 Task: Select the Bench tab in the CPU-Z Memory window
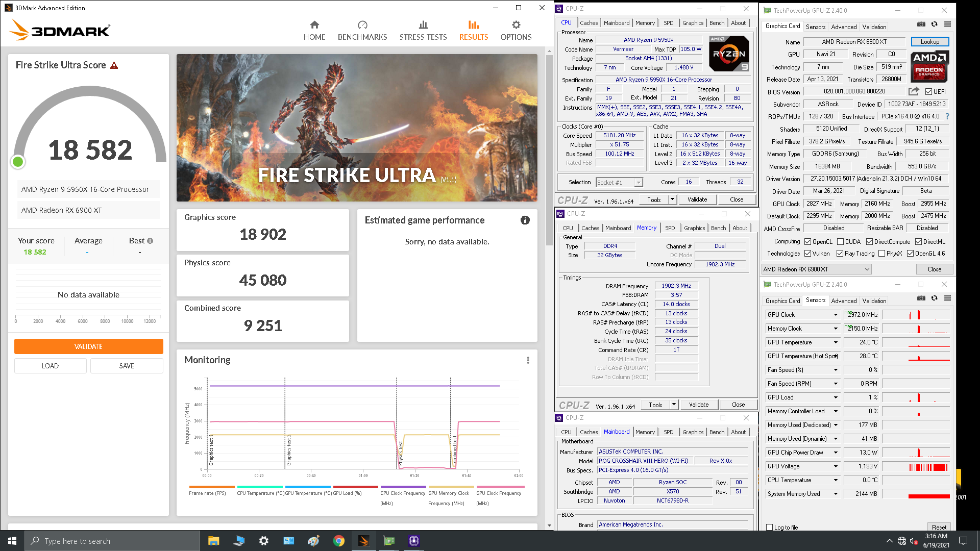click(x=718, y=228)
